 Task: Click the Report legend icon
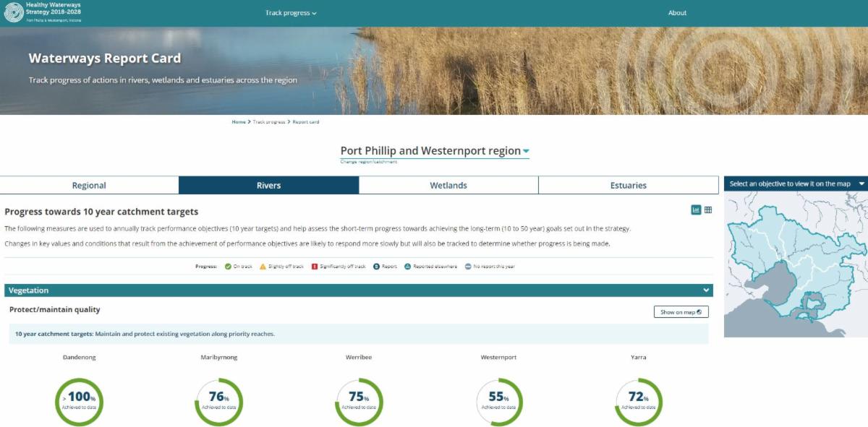coord(376,267)
